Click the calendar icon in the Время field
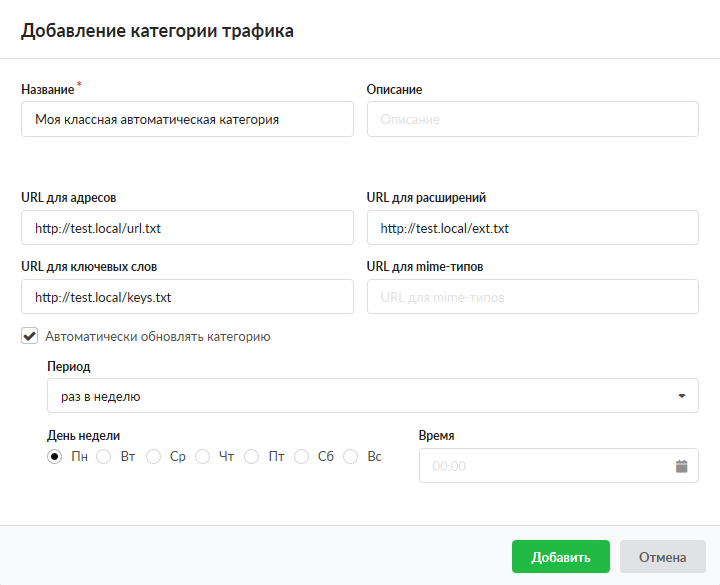The image size is (720, 585). coord(681,466)
